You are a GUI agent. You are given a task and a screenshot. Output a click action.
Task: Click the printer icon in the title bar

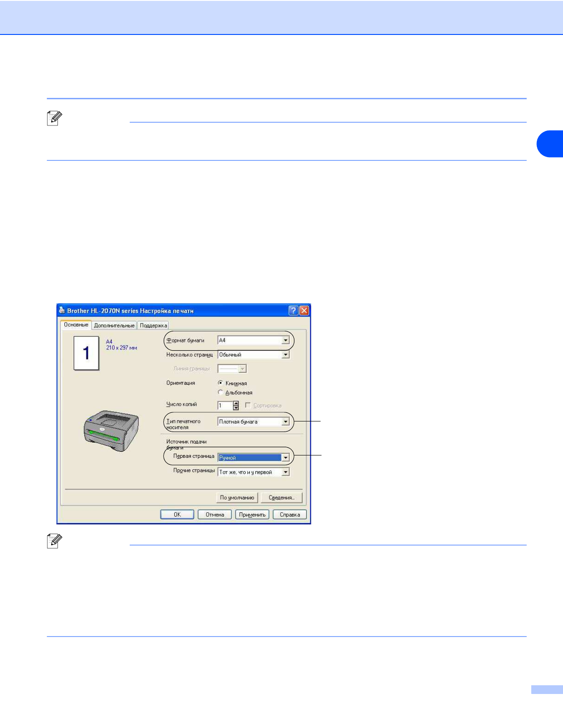tap(62, 311)
